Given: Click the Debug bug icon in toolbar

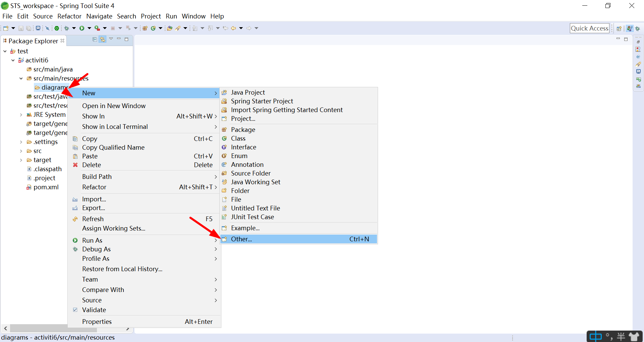Looking at the screenshot, I should tap(66, 28).
